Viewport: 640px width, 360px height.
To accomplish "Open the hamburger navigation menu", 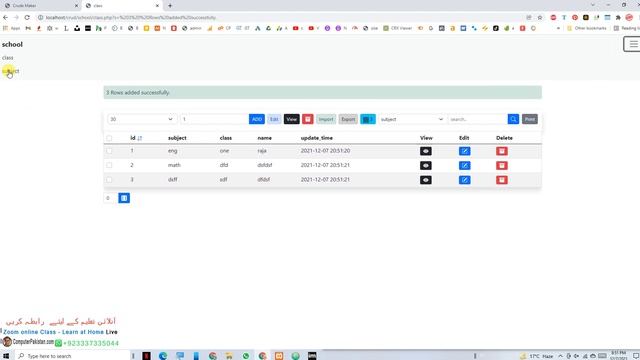I will point(633,44).
